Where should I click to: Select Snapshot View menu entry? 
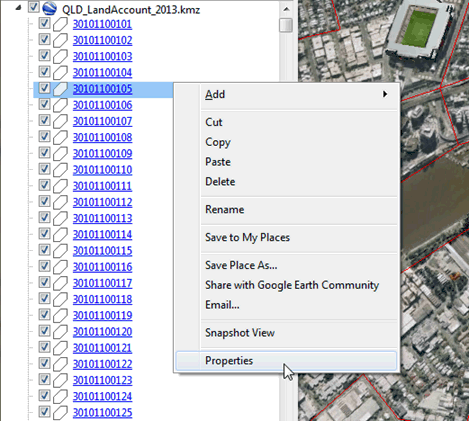tap(287, 333)
